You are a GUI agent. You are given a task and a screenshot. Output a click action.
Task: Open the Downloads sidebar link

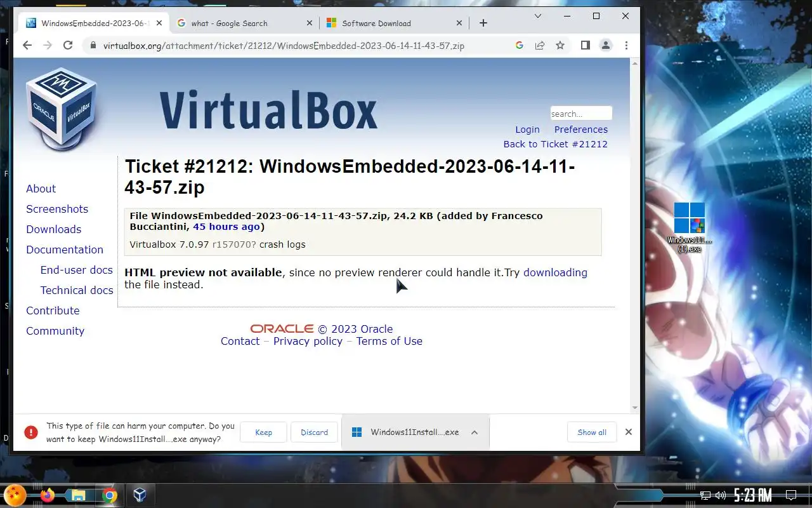(x=53, y=229)
